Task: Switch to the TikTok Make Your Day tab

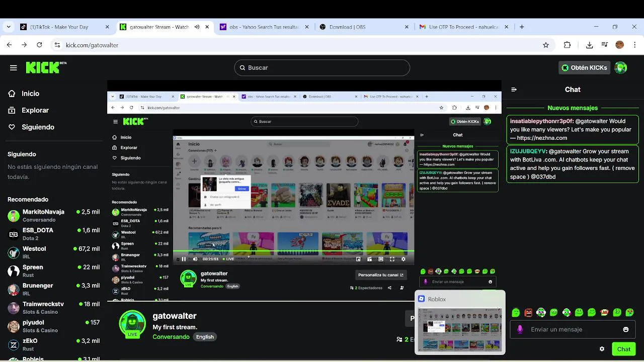Action: pyautogui.click(x=65, y=27)
